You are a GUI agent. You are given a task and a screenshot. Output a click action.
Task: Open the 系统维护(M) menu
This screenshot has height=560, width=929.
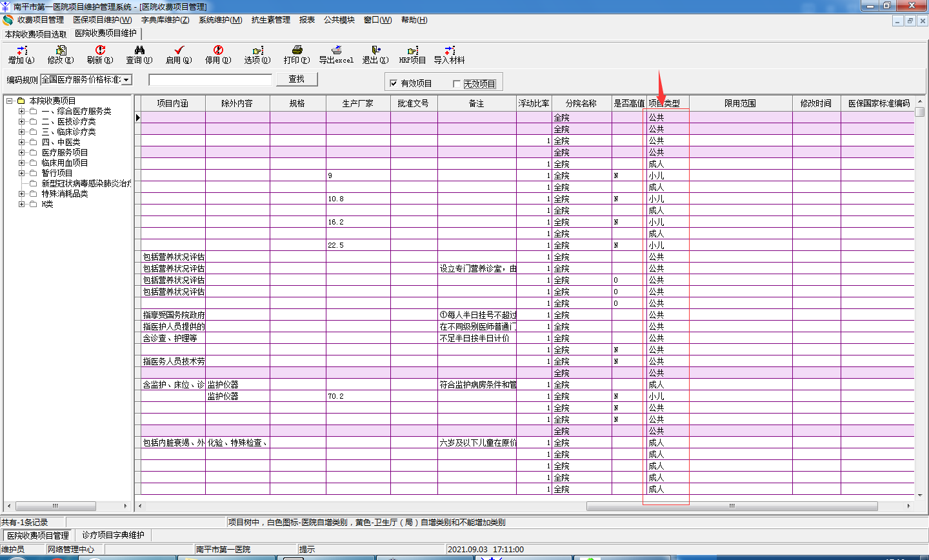221,20
